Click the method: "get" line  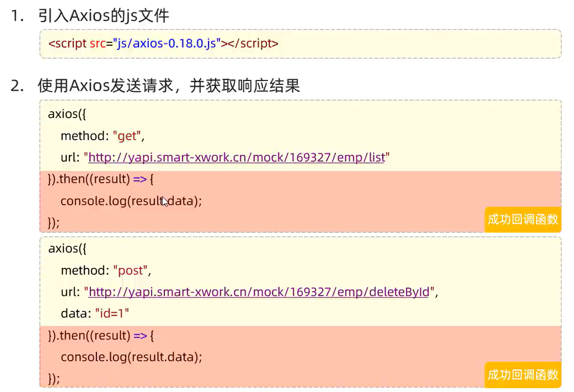[103, 136]
